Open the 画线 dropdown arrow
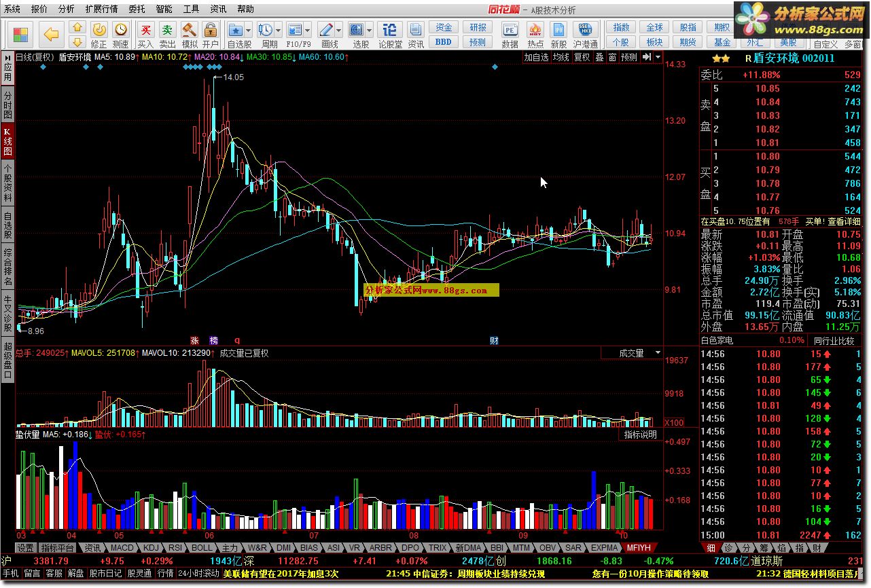Screen dimensions: 871x588 coord(339,30)
